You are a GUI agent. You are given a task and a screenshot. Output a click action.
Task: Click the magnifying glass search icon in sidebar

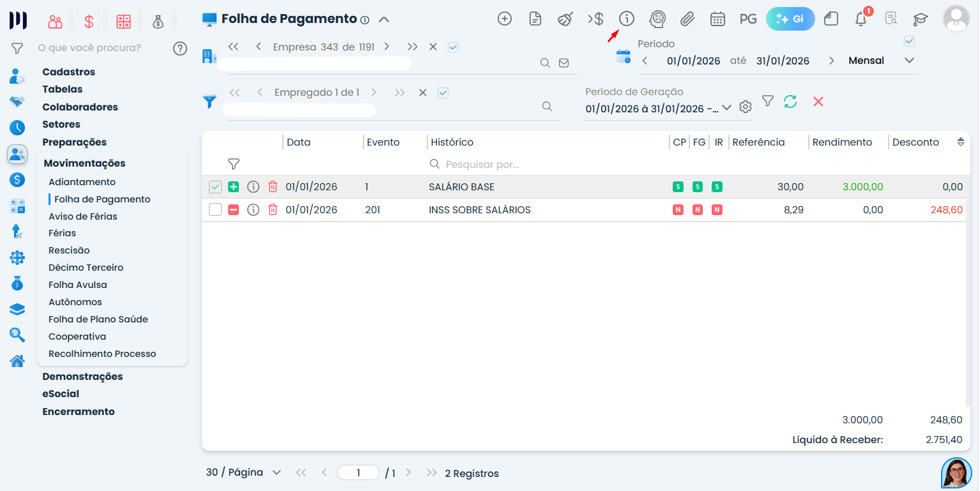pyautogui.click(x=17, y=335)
